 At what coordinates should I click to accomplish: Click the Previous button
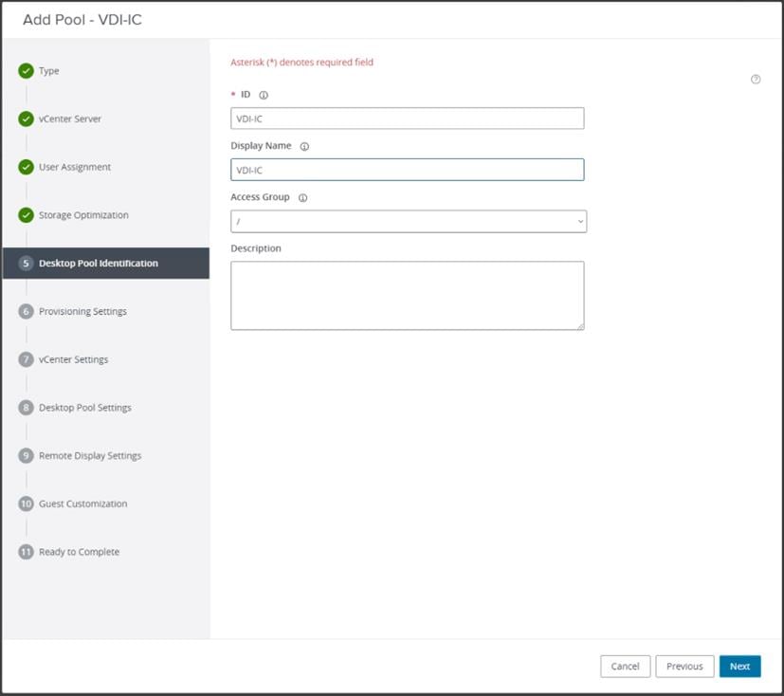[684, 667]
